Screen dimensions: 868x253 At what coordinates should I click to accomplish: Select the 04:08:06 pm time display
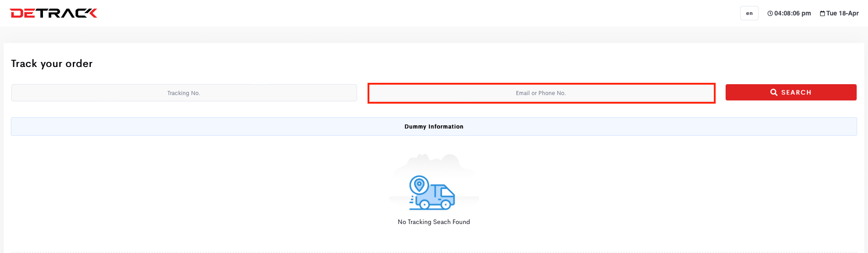pyautogui.click(x=792, y=14)
